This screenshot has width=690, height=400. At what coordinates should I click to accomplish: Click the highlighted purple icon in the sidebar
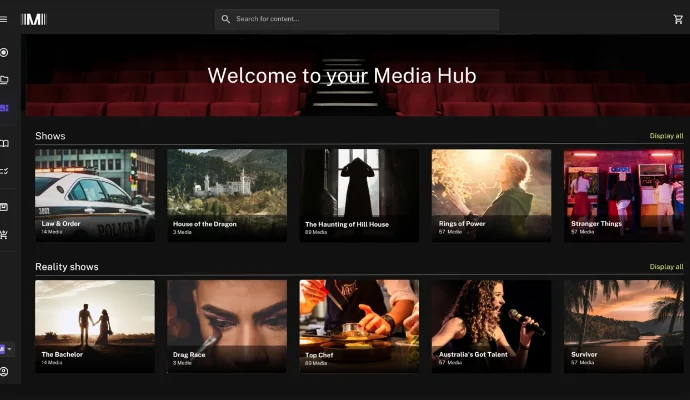(4, 108)
